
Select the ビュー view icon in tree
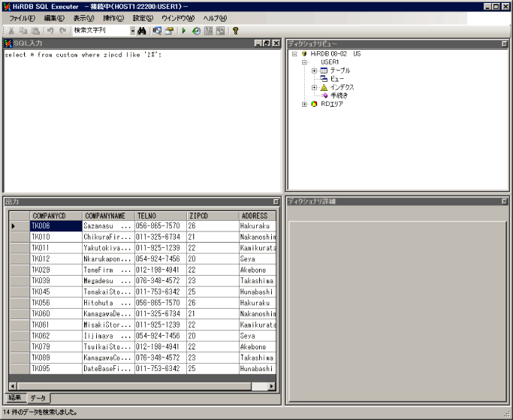point(324,79)
